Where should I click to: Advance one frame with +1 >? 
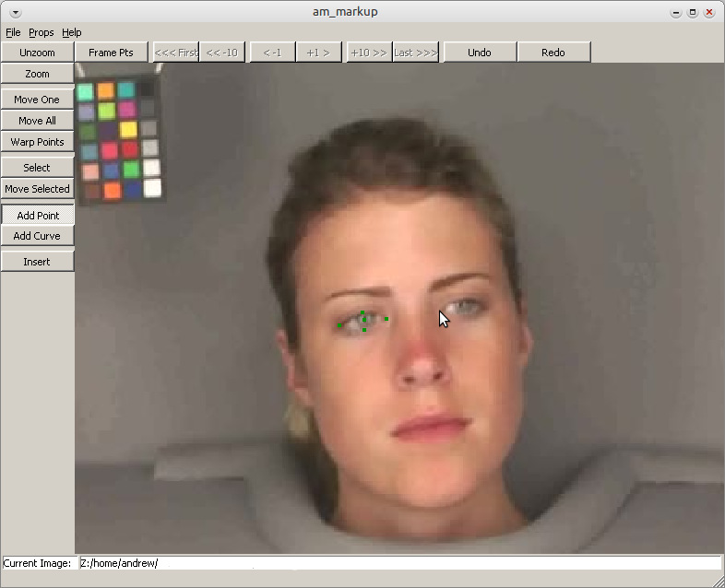pyautogui.click(x=318, y=53)
